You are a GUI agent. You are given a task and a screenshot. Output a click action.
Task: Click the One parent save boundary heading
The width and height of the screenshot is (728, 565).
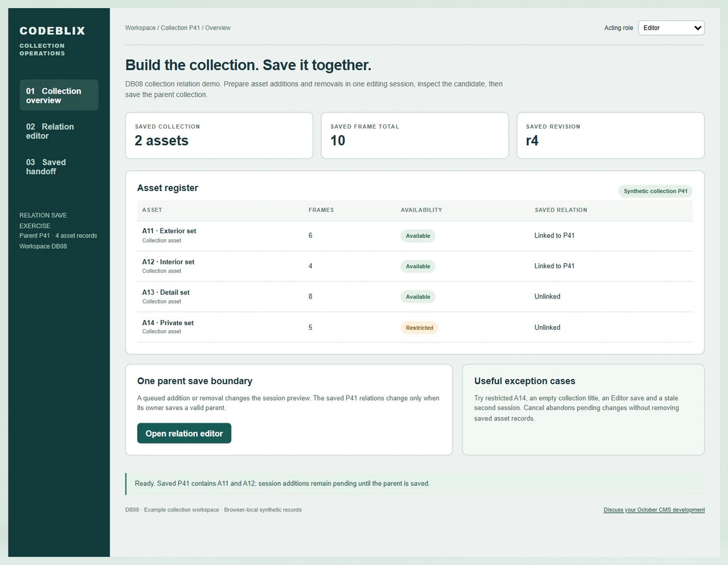click(x=195, y=381)
